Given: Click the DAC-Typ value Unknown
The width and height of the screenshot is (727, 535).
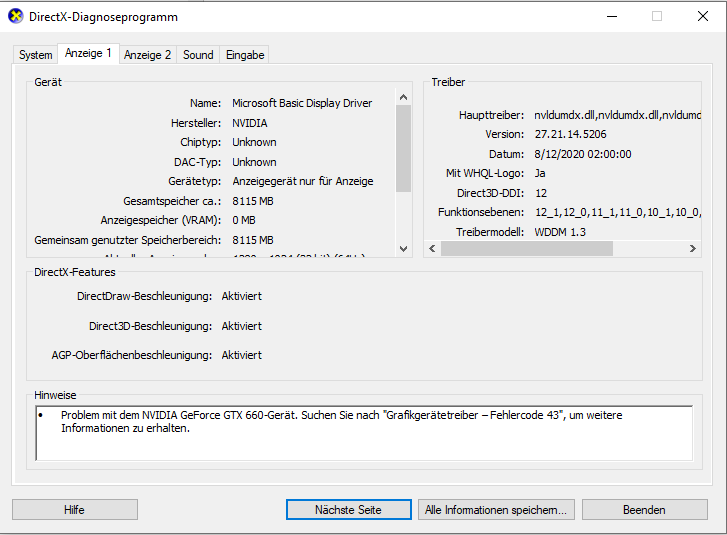Looking at the screenshot, I should (254, 162).
